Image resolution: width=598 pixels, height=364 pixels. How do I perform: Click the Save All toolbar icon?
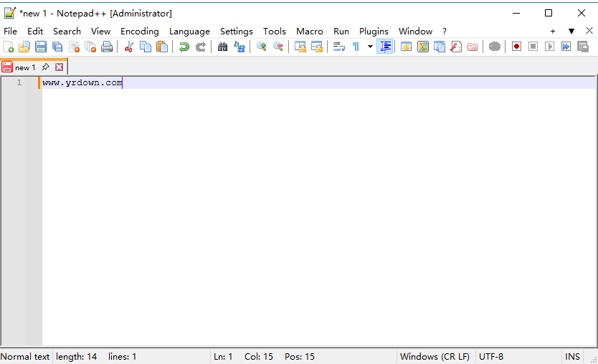[x=57, y=47]
